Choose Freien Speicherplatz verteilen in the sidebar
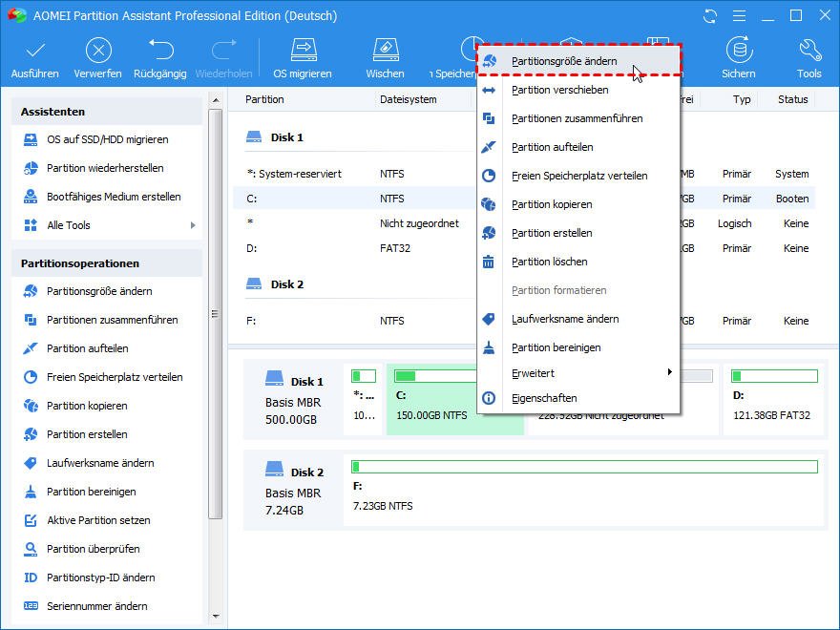The width and height of the screenshot is (840, 630). [115, 377]
